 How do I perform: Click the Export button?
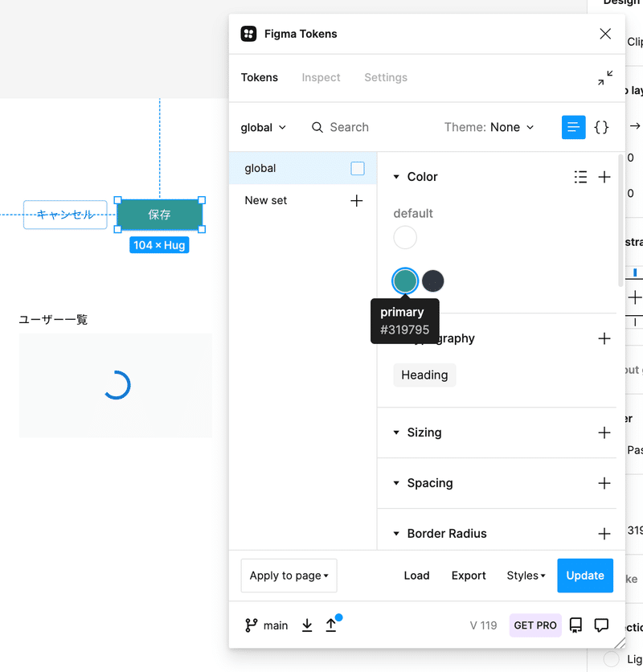[x=469, y=576]
